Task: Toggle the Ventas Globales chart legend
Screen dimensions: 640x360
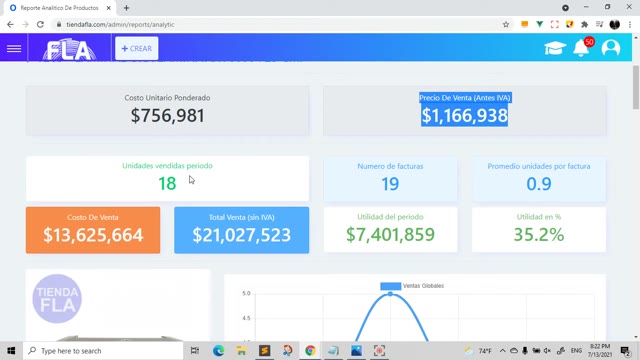Action: (412, 286)
